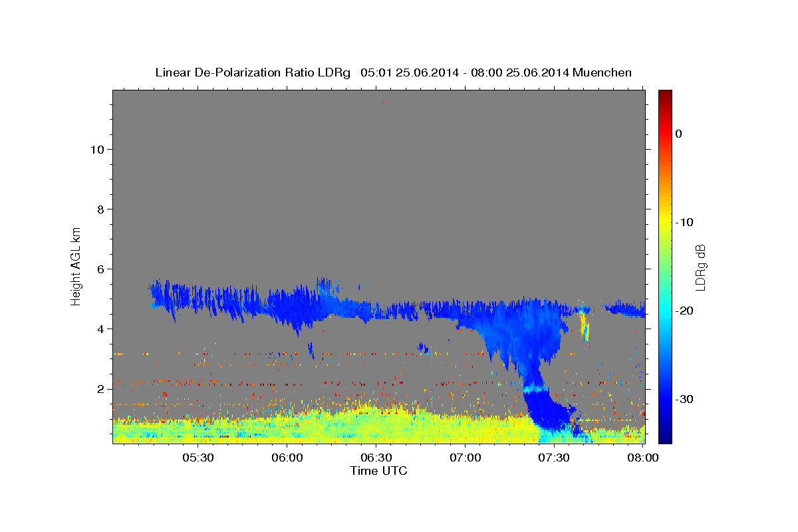
Task: Click the height label 10
Action: pos(98,150)
